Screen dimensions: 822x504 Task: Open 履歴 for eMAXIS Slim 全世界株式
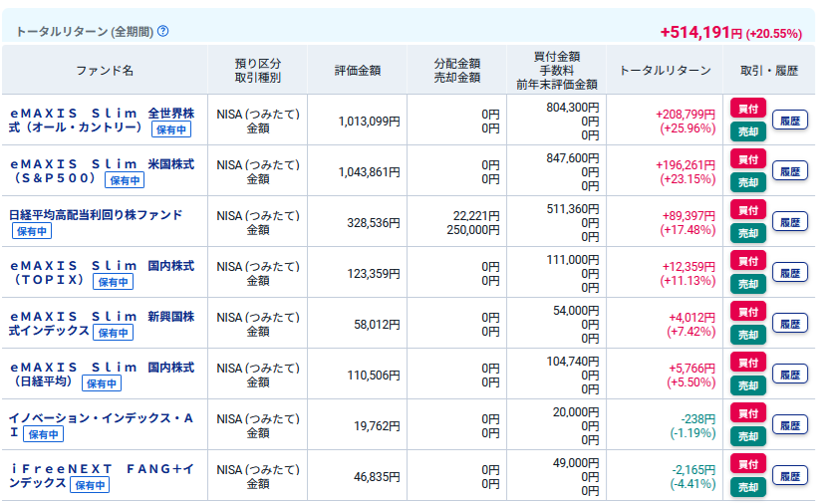pyautogui.click(x=790, y=121)
